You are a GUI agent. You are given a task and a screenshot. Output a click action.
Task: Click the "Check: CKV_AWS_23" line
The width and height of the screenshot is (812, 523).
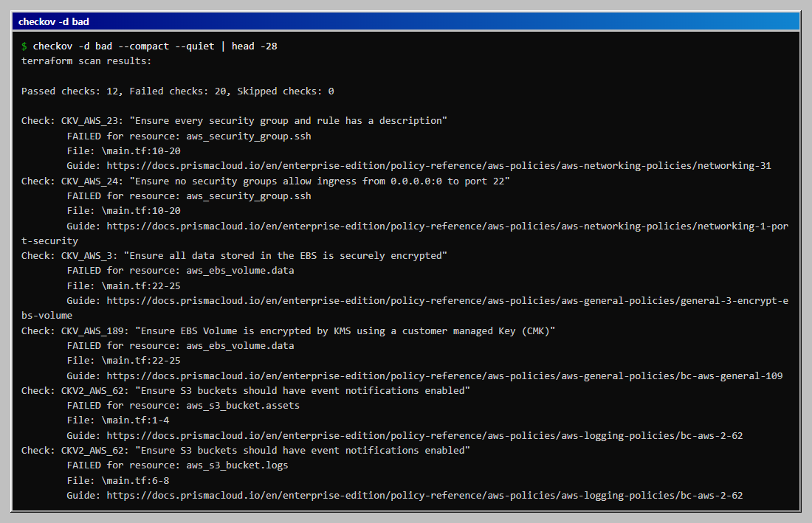[234, 121]
